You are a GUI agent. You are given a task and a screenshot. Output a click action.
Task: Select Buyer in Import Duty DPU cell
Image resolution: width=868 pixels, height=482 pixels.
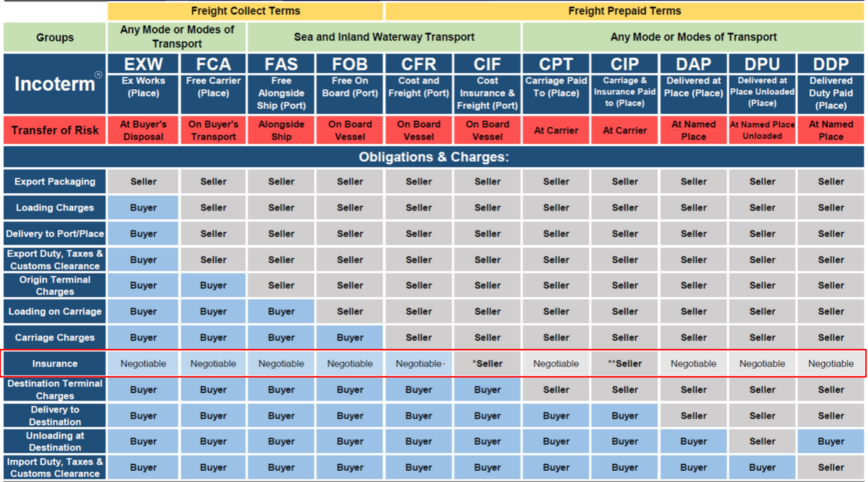(x=762, y=467)
